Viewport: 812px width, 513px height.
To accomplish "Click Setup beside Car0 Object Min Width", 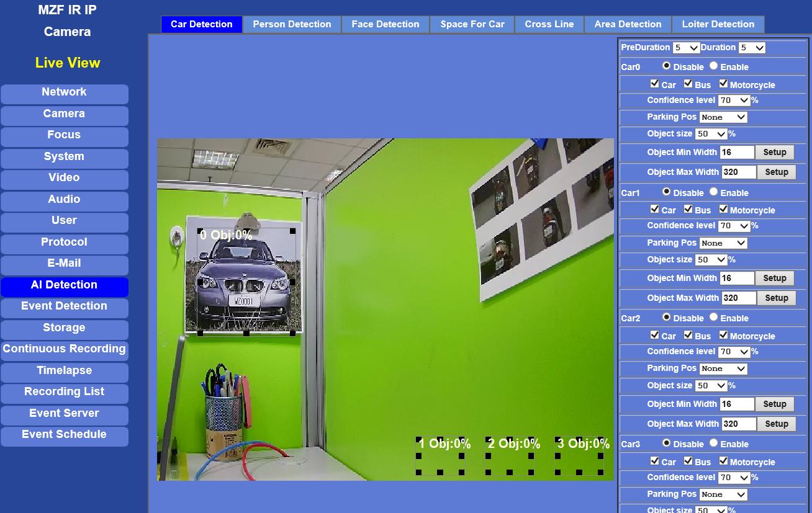I will [775, 152].
